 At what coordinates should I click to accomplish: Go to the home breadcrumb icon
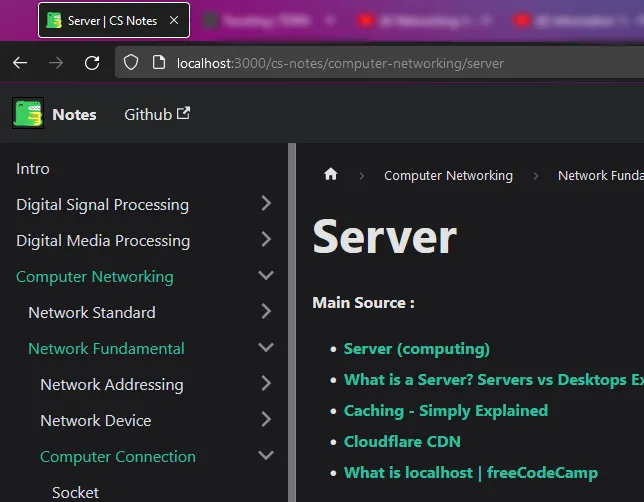331,174
